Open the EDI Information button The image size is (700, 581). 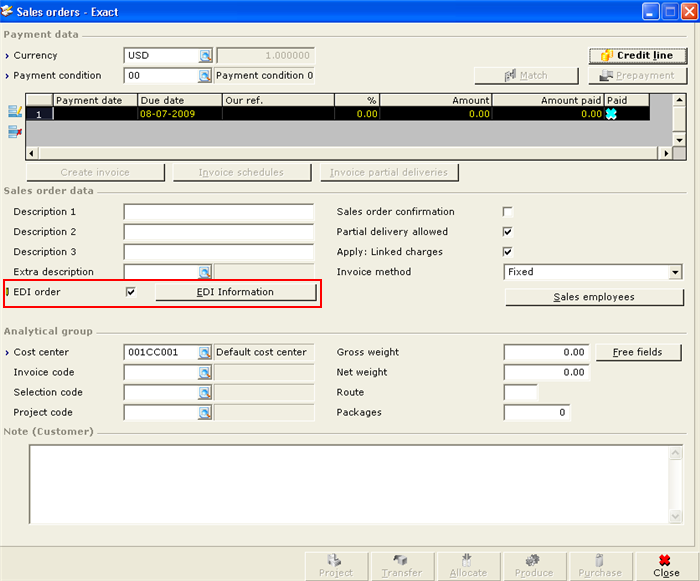click(x=236, y=292)
